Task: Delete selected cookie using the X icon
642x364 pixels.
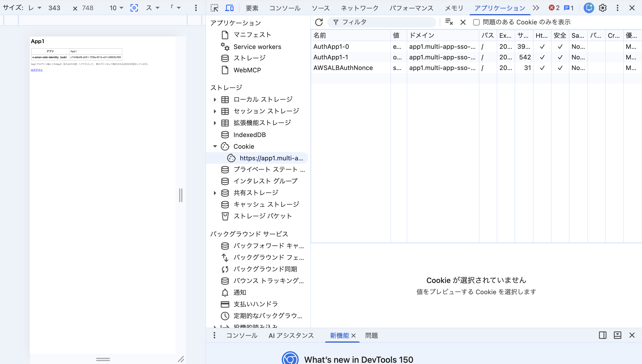Action: [x=463, y=22]
